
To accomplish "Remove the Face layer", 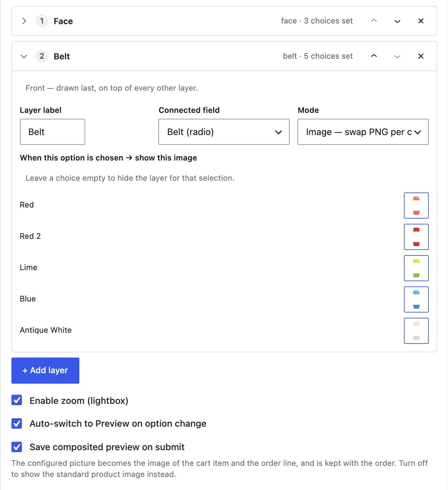I will (421, 21).
